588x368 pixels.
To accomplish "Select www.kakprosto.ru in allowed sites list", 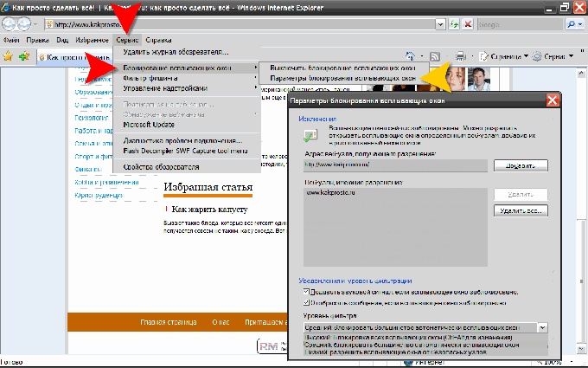I will click(330, 192).
